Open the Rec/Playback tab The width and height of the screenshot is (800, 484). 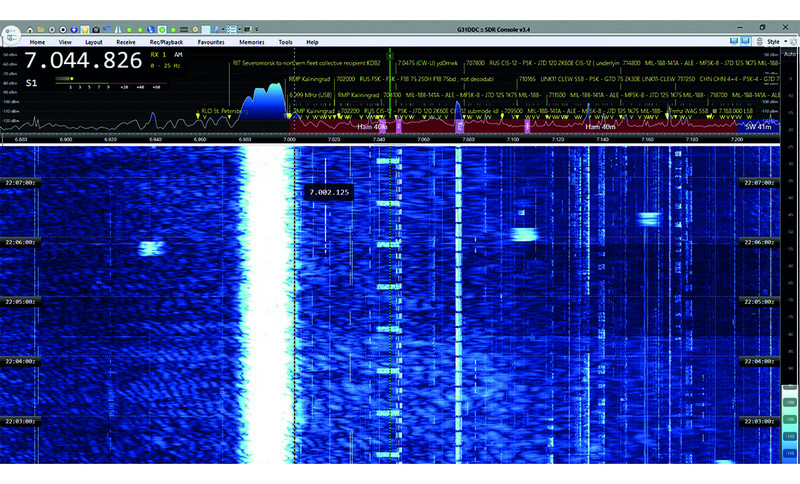click(x=165, y=43)
